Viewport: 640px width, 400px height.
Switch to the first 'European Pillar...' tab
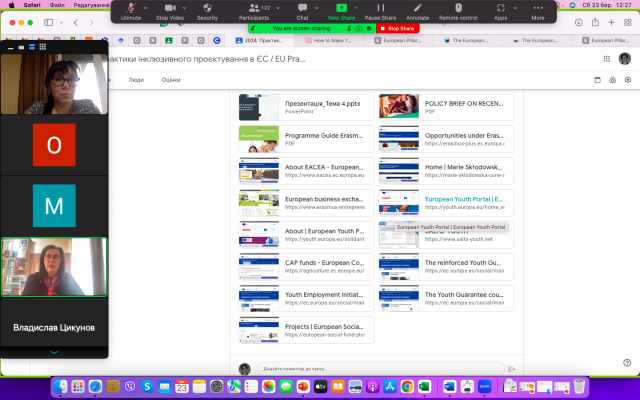(398, 40)
